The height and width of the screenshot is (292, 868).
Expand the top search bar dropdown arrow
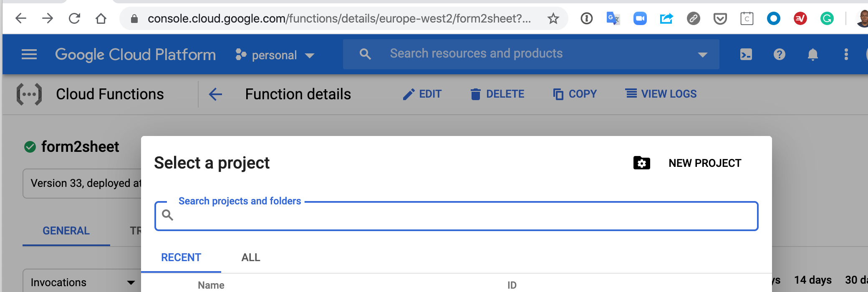click(x=703, y=55)
